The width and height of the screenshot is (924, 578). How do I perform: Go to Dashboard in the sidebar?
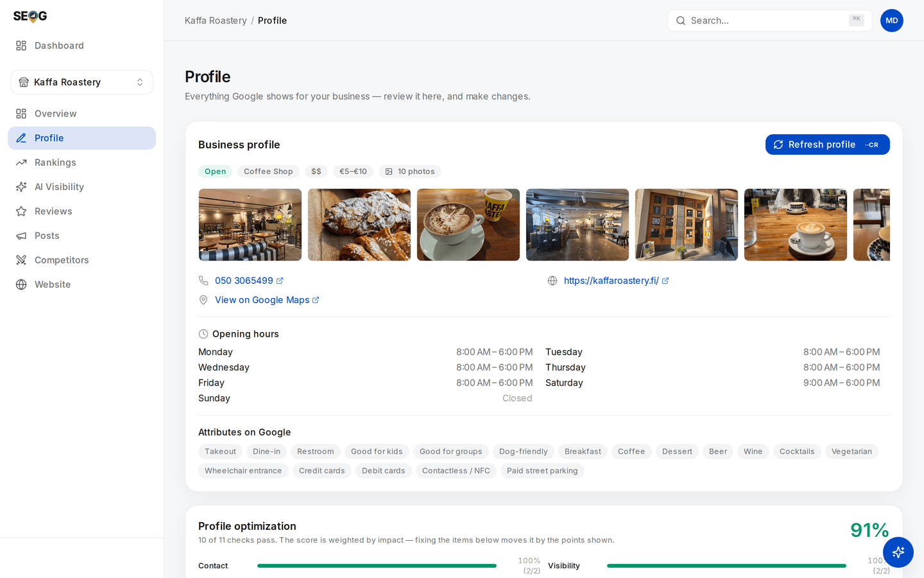click(81, 46)
